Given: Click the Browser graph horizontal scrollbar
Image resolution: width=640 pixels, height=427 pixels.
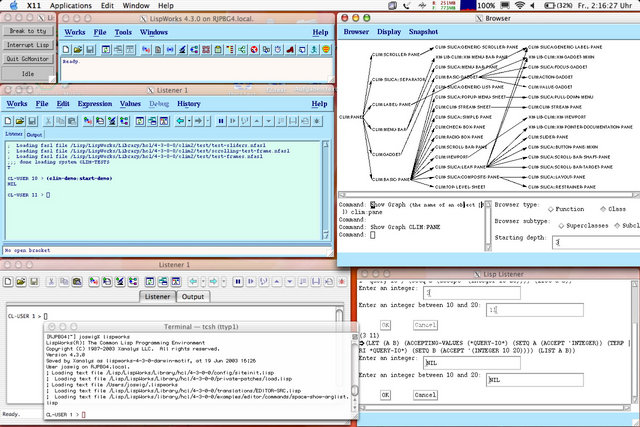Looking at the screenshot, I should coord(489,195).
